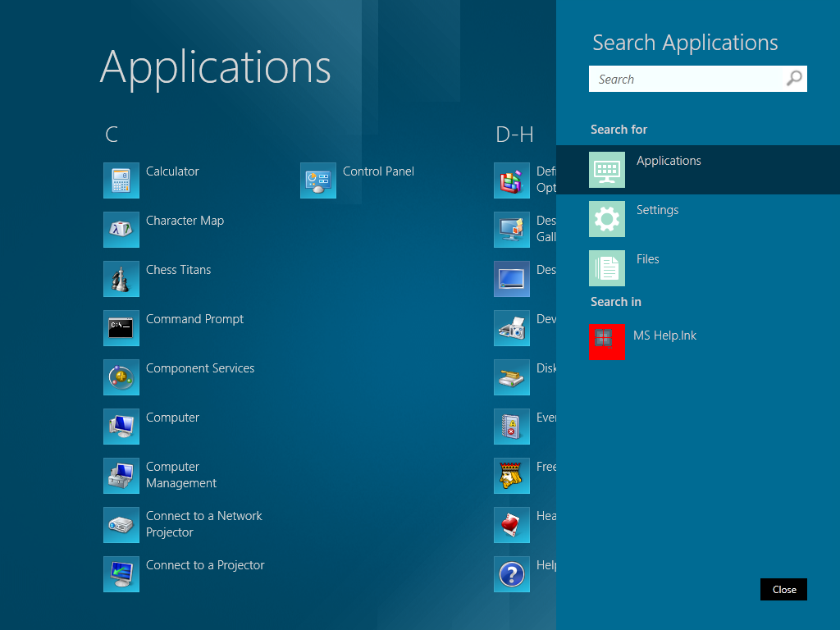This screenshot has height=630, width=840.
Task: Click the Event log book icon
Action: click(x=512, y=427)
